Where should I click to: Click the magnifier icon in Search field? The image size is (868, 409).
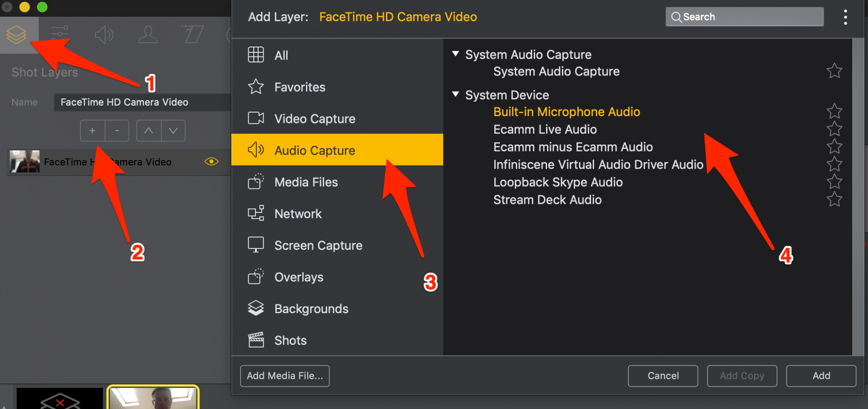(676, 17)
